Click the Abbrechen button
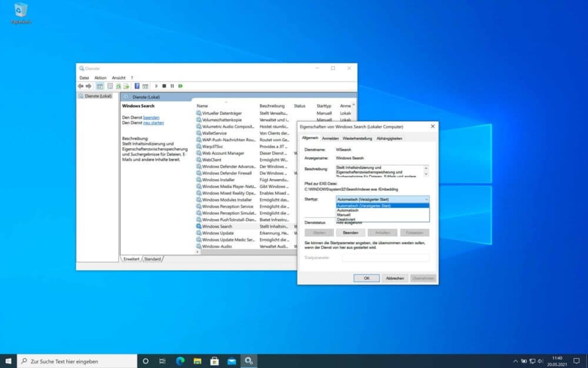This screenshot has height=368, width=588. [395, 279]
